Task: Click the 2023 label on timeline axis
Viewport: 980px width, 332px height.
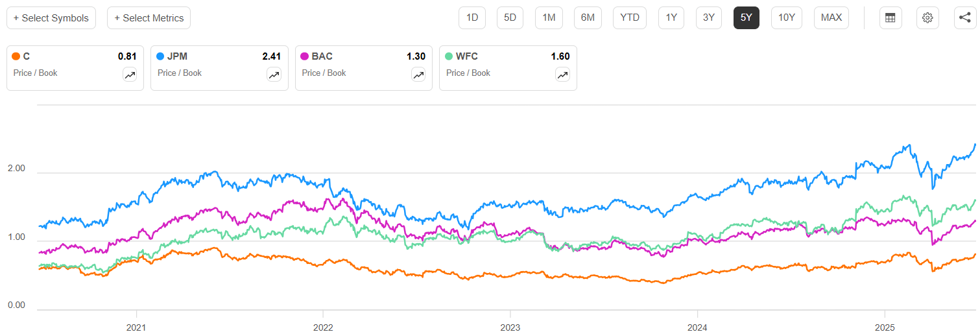Action: coord(510,327)
